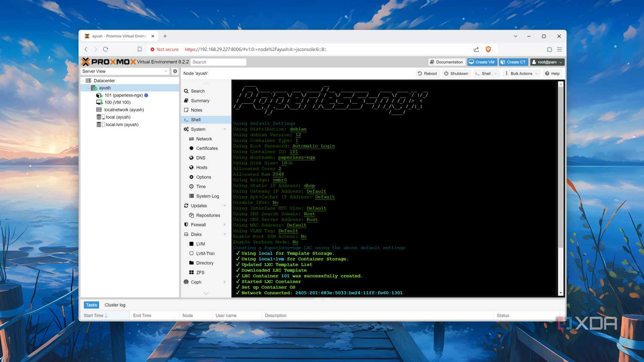Open Brave Shields lion icon

pyautogui.click(x=488, y=49)
